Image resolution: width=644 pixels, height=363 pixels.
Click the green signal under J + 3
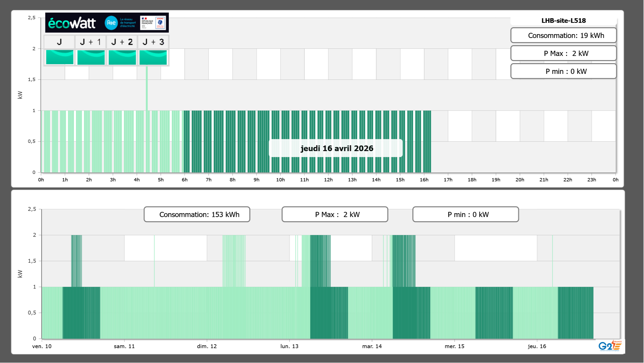click(153, 57)
